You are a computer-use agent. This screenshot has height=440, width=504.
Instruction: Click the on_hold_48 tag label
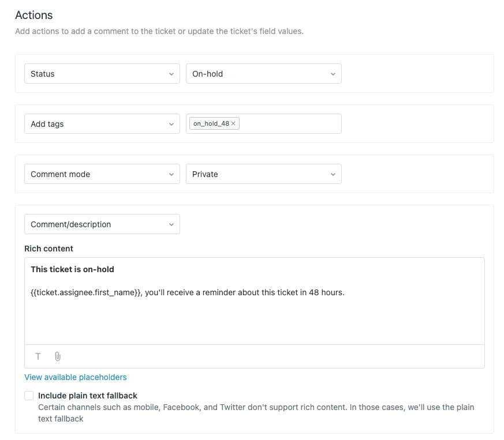coord(211,123)
